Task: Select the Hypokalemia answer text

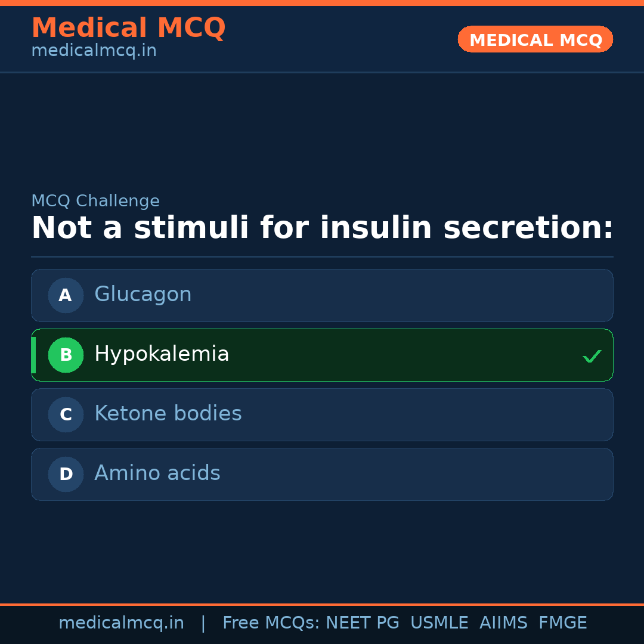Action: [x=162, y=354]
